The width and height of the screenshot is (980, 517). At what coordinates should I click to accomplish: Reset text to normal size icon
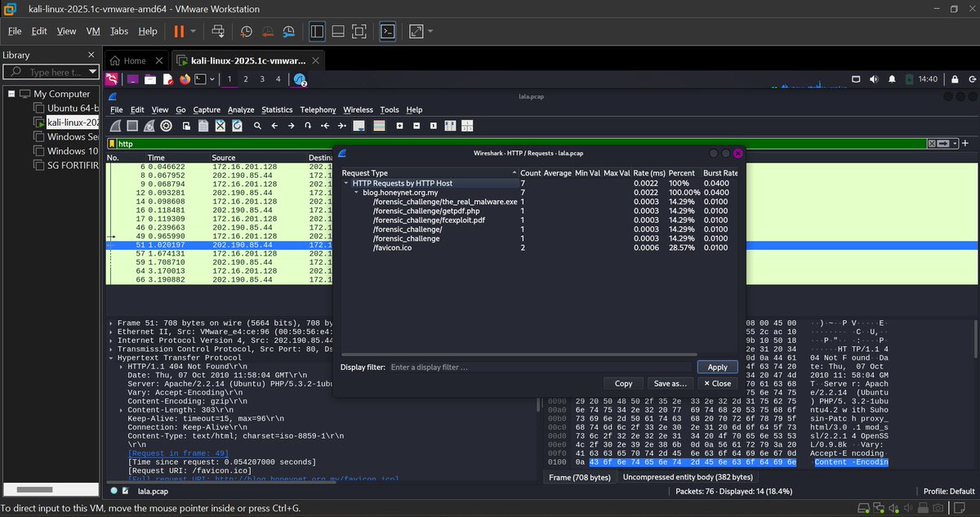(x=434, y=126)
